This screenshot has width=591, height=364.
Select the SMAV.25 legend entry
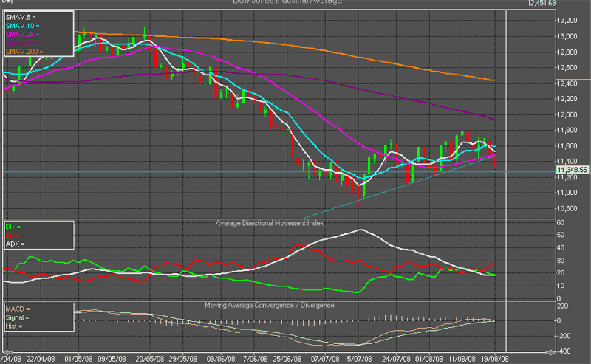coord(22,35)
